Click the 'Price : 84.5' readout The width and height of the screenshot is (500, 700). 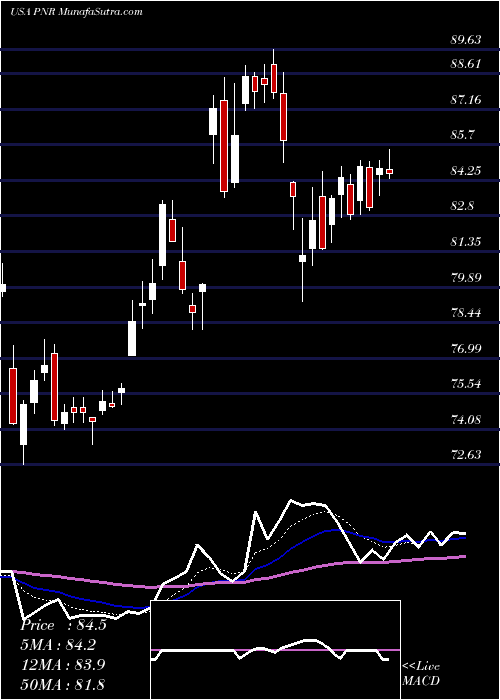pos(63,625)
